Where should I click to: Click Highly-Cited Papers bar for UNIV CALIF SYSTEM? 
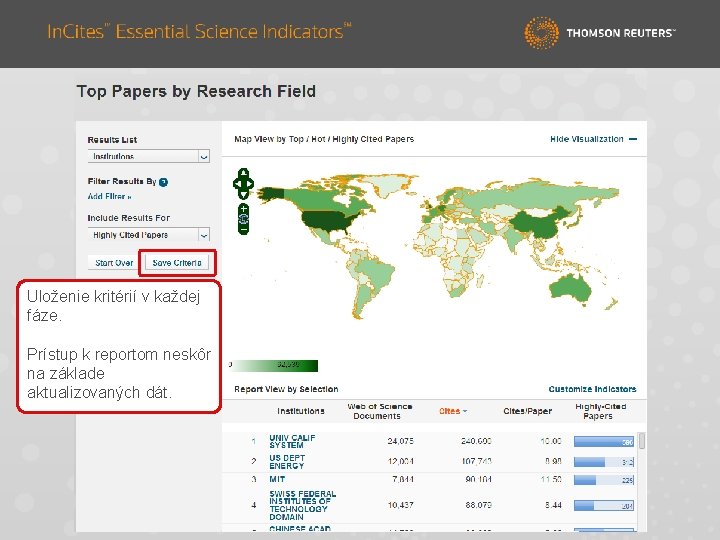(604, 442)
